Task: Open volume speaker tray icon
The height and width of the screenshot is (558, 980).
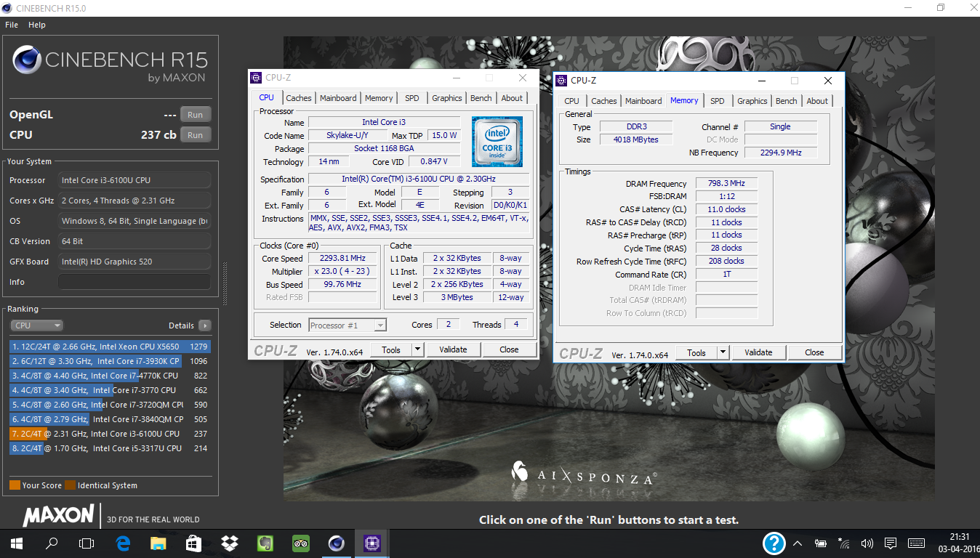Action: click(867, 543)
